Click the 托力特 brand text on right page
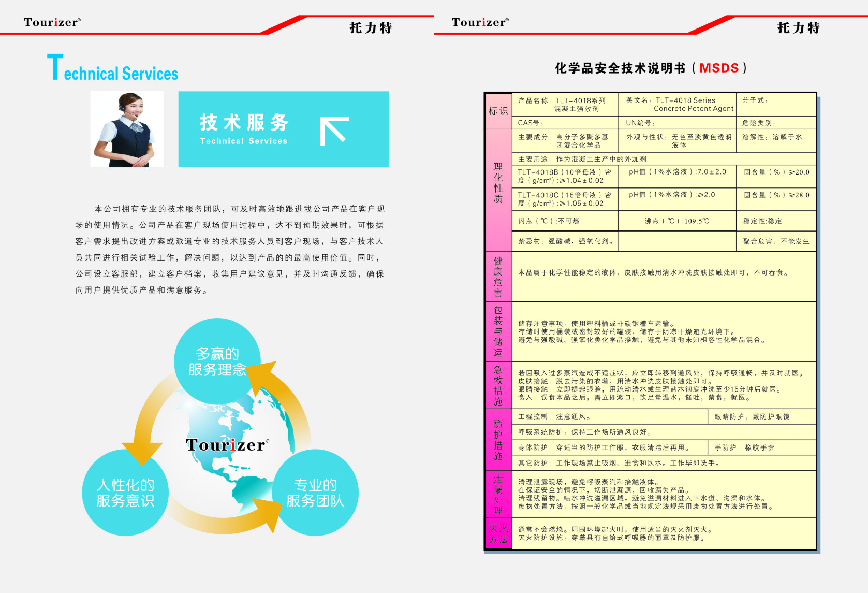Screen dimensions: 868x593 pyautogui.click(x=798, y=28)
